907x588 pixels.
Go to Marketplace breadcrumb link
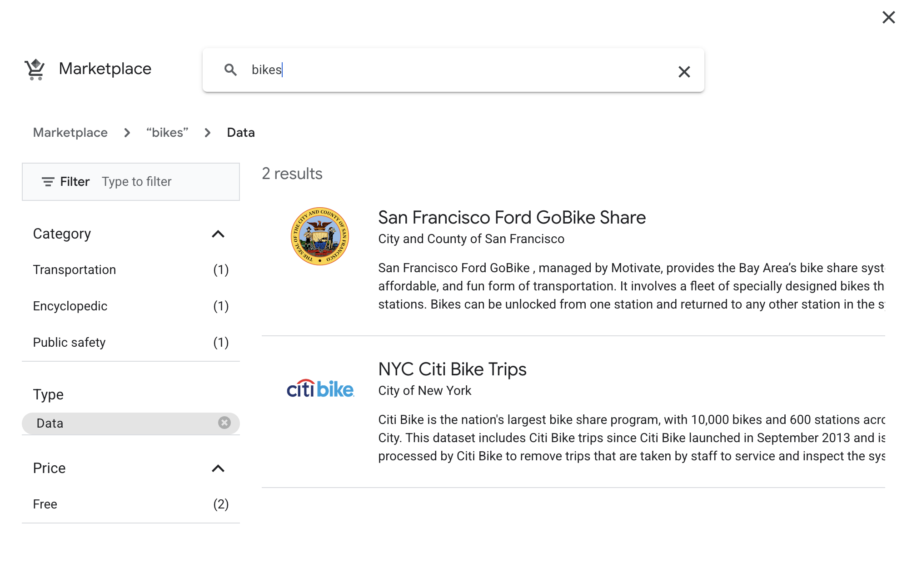tap(70, 133)
